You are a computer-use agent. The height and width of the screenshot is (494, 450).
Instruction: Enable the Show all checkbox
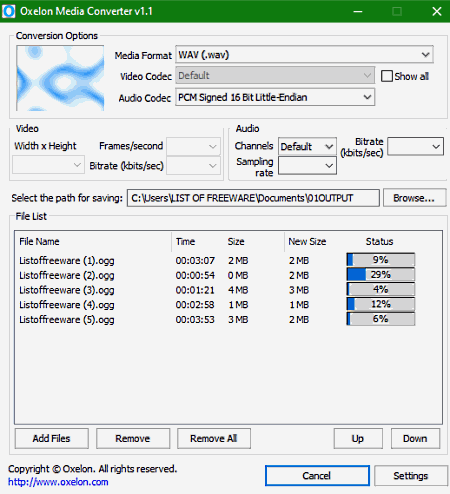[387, 76]
